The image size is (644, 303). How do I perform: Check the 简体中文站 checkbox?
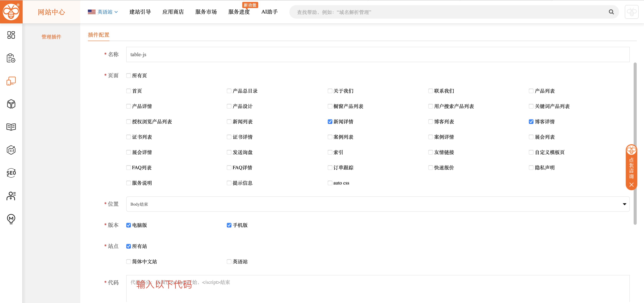129,262
